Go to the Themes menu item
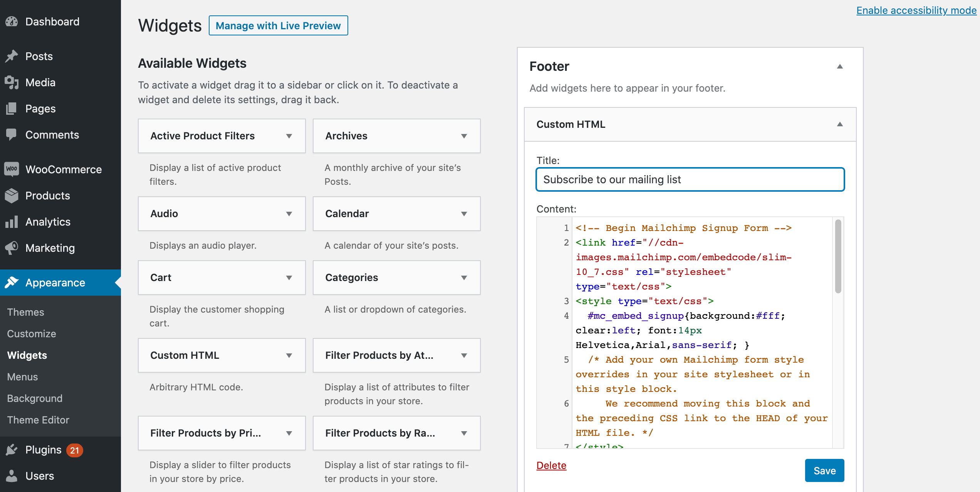Viewport: 980px width, 492px height. [25, 312]
